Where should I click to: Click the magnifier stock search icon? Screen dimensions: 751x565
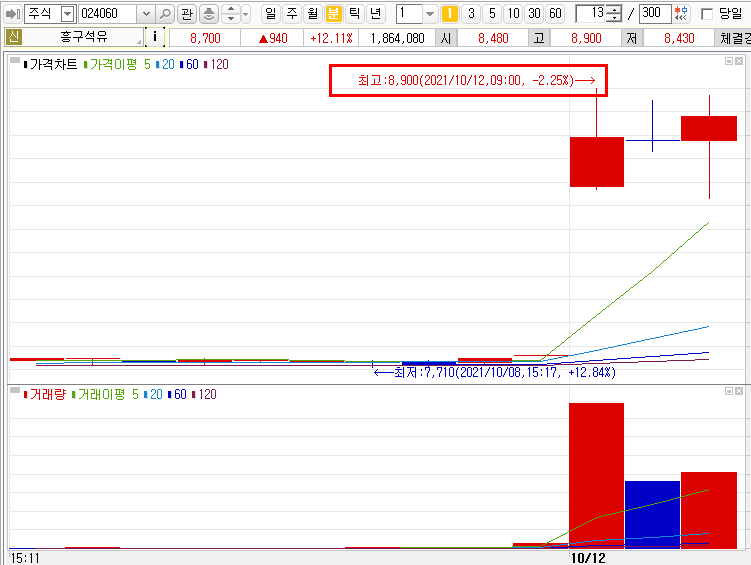click(165, 14)
